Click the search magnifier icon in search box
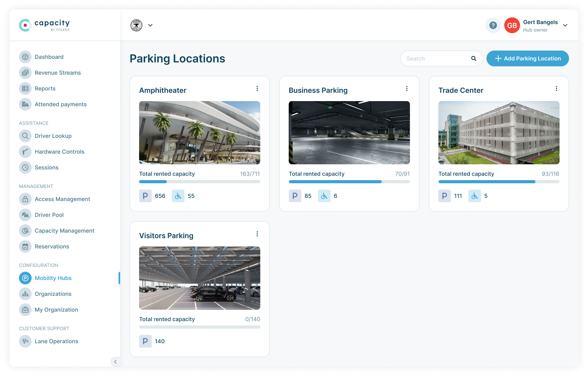 (473, 58)
